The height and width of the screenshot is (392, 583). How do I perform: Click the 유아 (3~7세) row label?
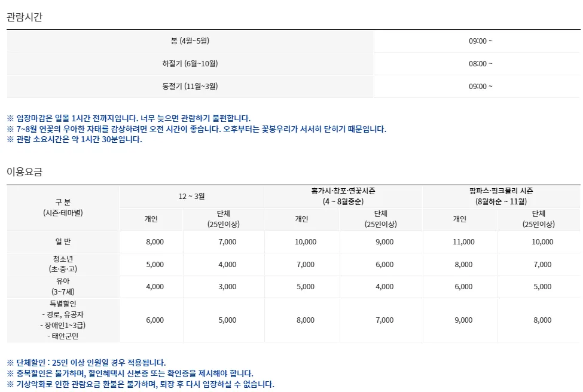63,286
